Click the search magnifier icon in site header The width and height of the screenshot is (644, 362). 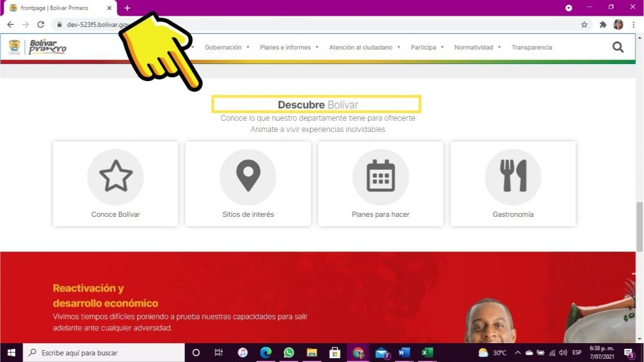pyautogui.click(x=618, y=47)
